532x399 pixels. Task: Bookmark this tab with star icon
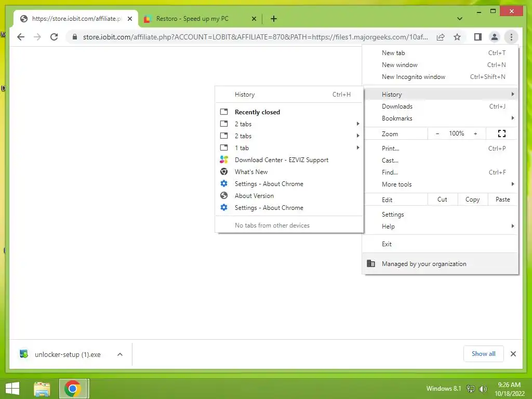[457, 37]
